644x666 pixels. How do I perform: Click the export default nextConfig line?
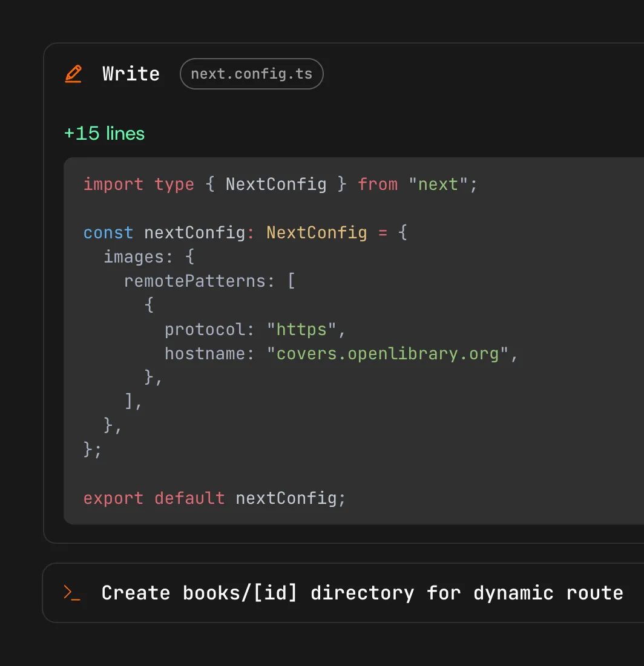pos(214,498)
